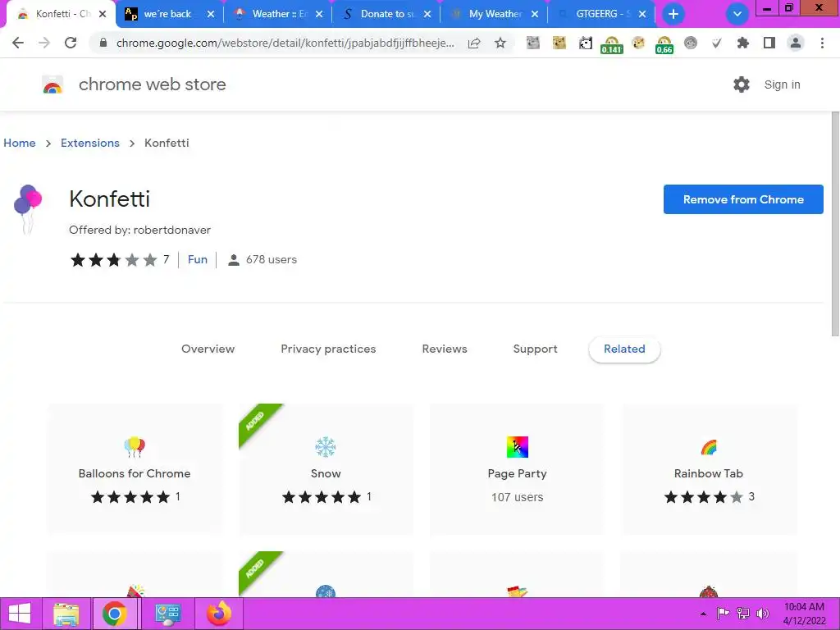The height and width of the screenshot is (630, 840).
Task: Open the Control Panel taskbar icon
Action: click(167, 614)
